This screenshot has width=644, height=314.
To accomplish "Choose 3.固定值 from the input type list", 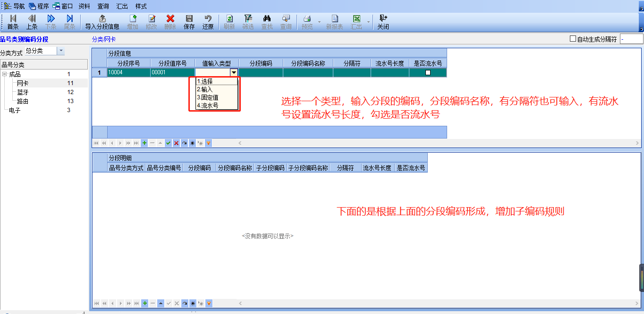I will (217, 97).
